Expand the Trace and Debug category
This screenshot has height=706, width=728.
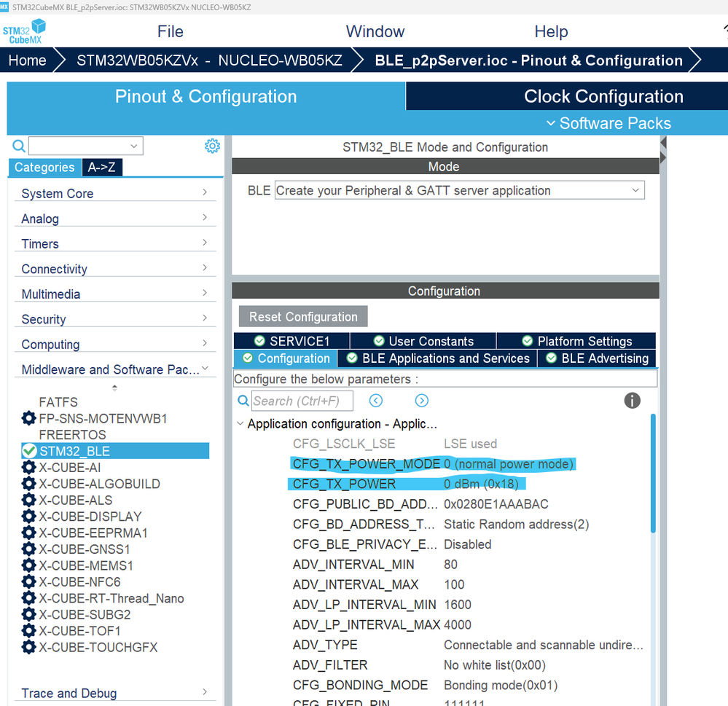coord(205,691)
